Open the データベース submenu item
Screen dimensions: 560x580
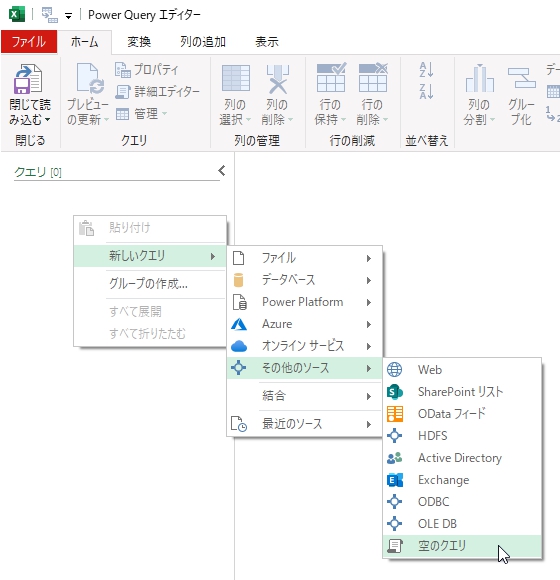click(304, 280)
